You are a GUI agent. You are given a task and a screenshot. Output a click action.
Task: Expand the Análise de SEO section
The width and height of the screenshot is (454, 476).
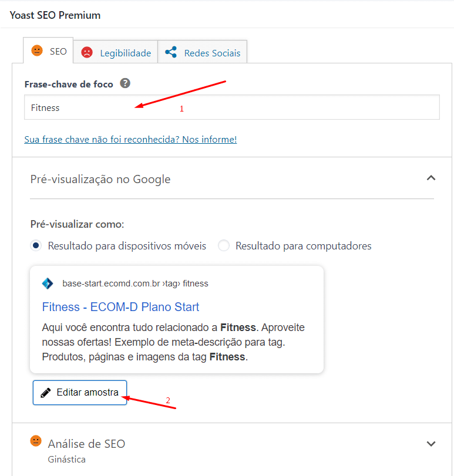click(431, 444)
